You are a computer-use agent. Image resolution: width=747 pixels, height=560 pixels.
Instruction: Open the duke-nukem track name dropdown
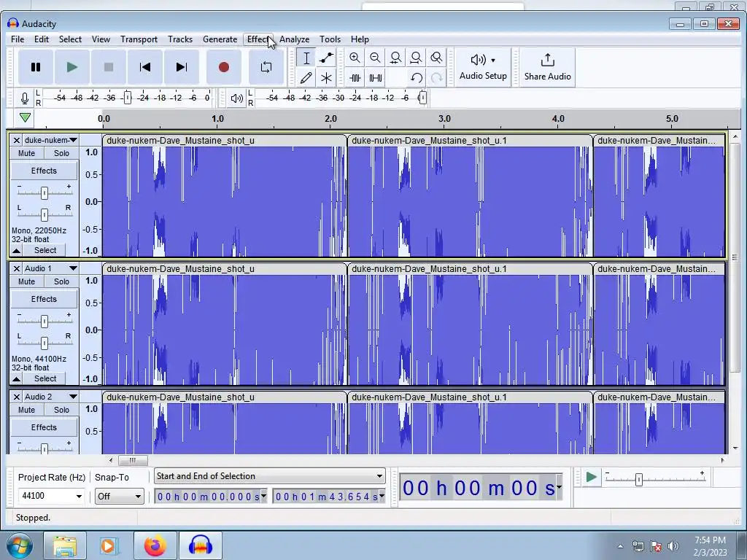pos(50,140)
